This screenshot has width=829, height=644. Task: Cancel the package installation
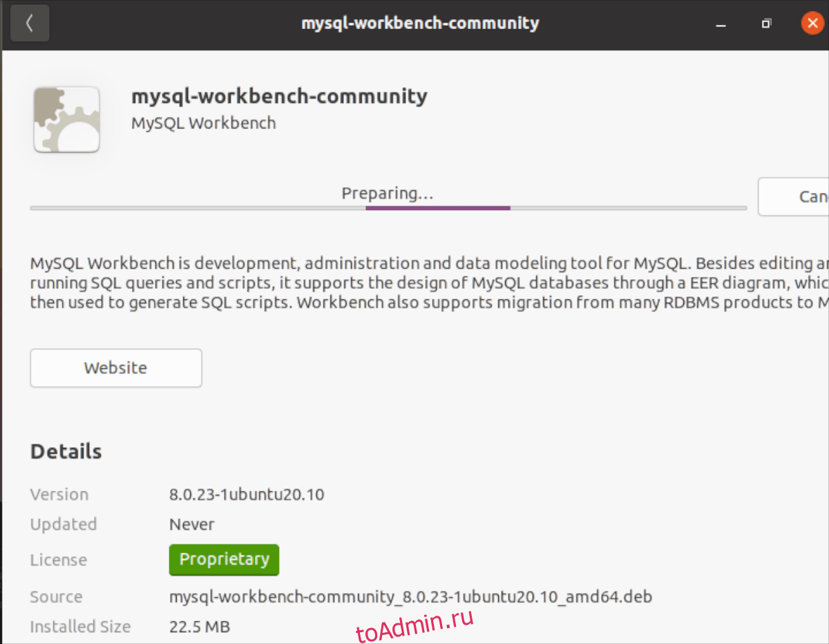coord(794,197)
